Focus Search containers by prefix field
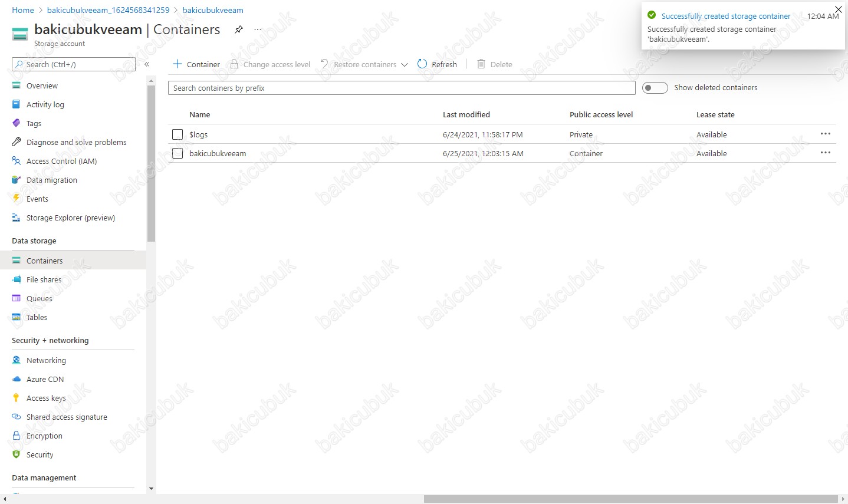 [x=402, y=88]
